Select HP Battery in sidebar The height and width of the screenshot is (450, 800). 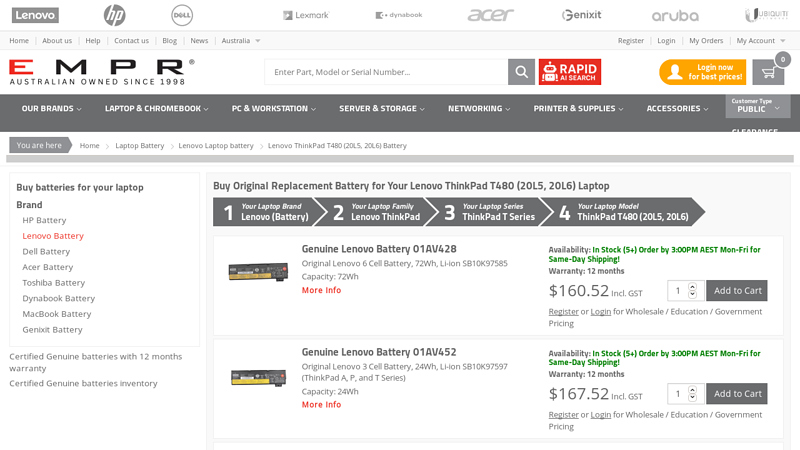click(44, 220)
